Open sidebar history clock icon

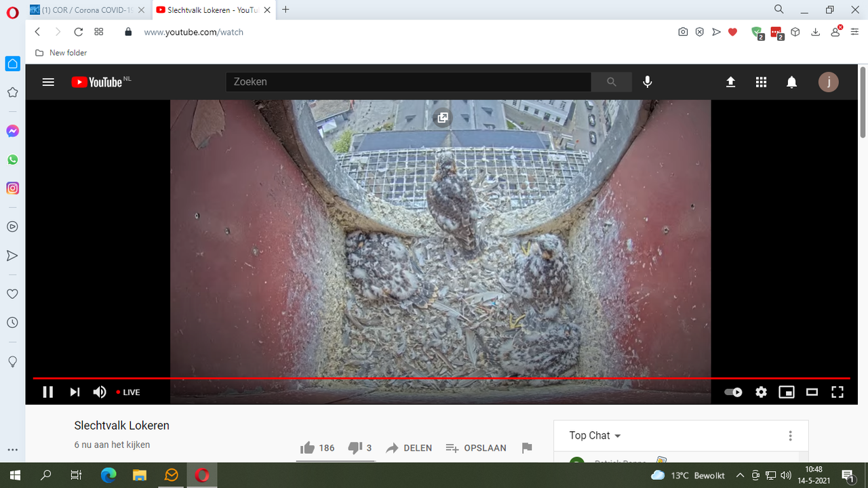click(x=12, y=323)
